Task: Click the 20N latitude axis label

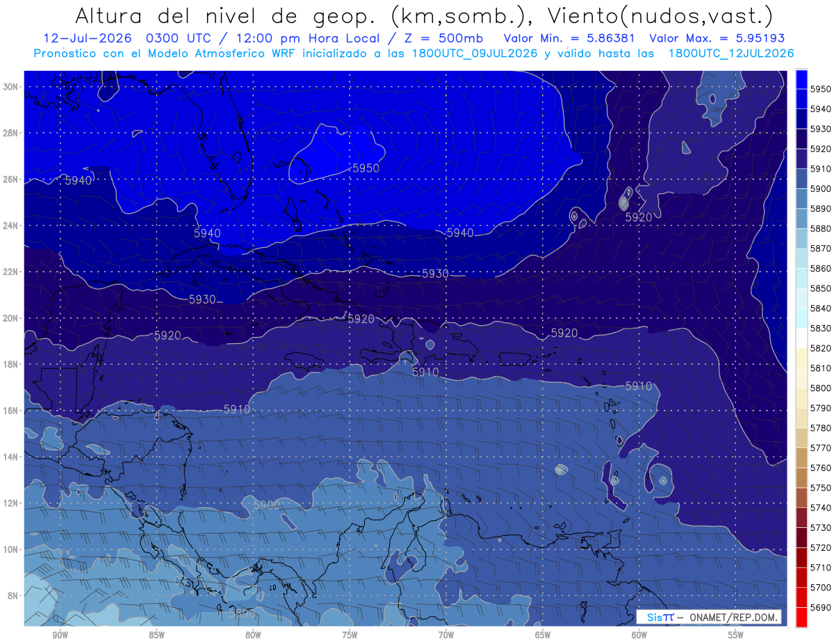Action: (x=12, y=318)
